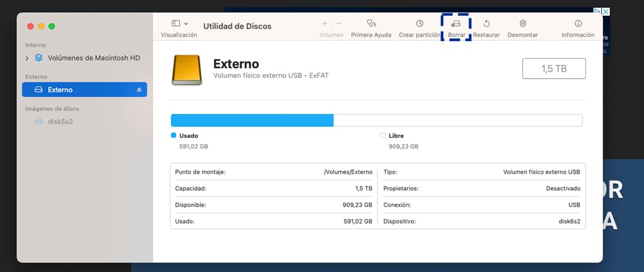Click the /Volumes/Externo mount point value
Image resolution: width=644 pixels, height=272 pixels.
(348, 172)
